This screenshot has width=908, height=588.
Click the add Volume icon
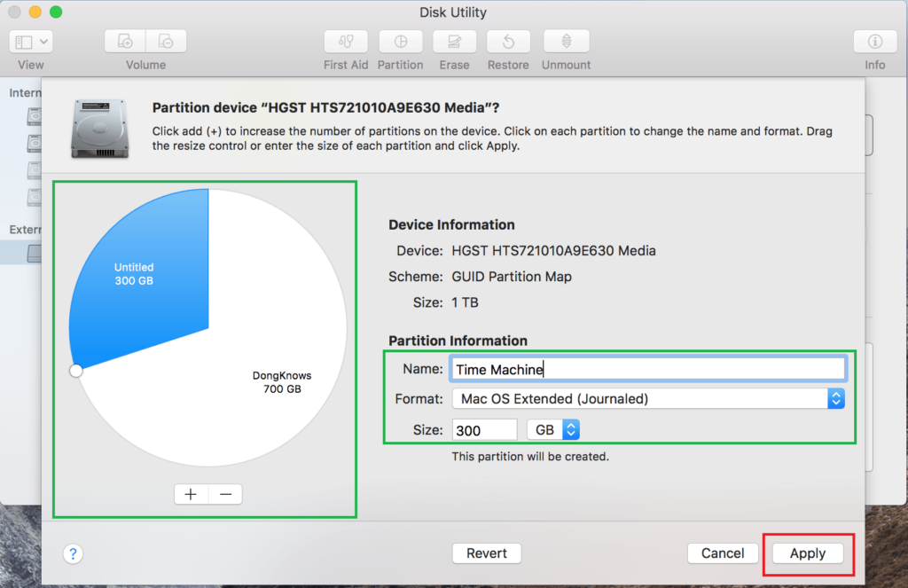pyautogui.click(x=126, y=42)
